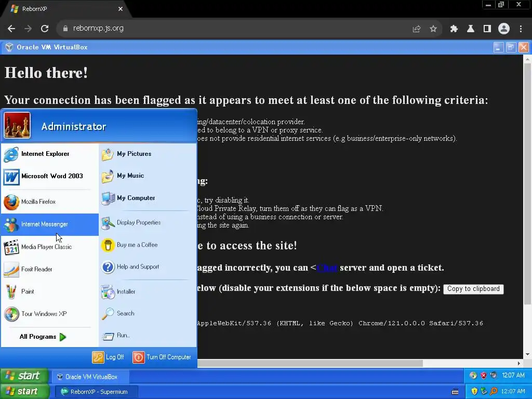This screenshot has width=532, height=399.
Task: Click yellow security shield in outer tray
Action: coord(474,392)
